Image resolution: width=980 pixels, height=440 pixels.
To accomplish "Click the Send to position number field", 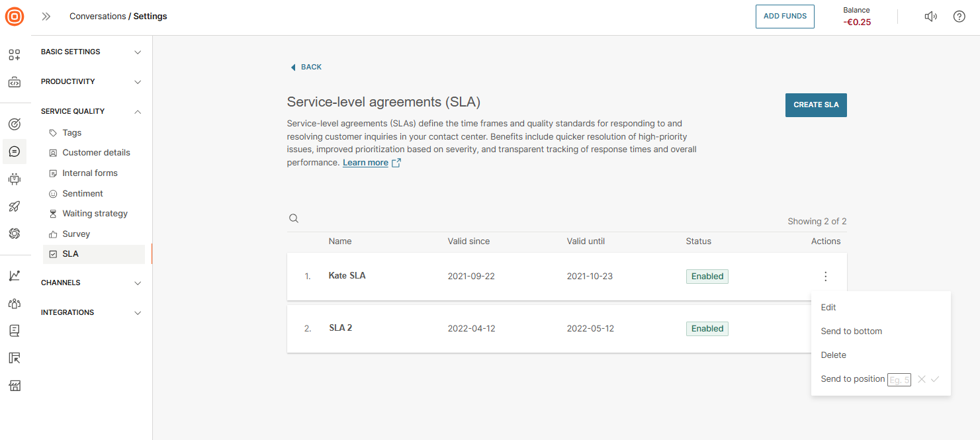I will tap(899, 380).
